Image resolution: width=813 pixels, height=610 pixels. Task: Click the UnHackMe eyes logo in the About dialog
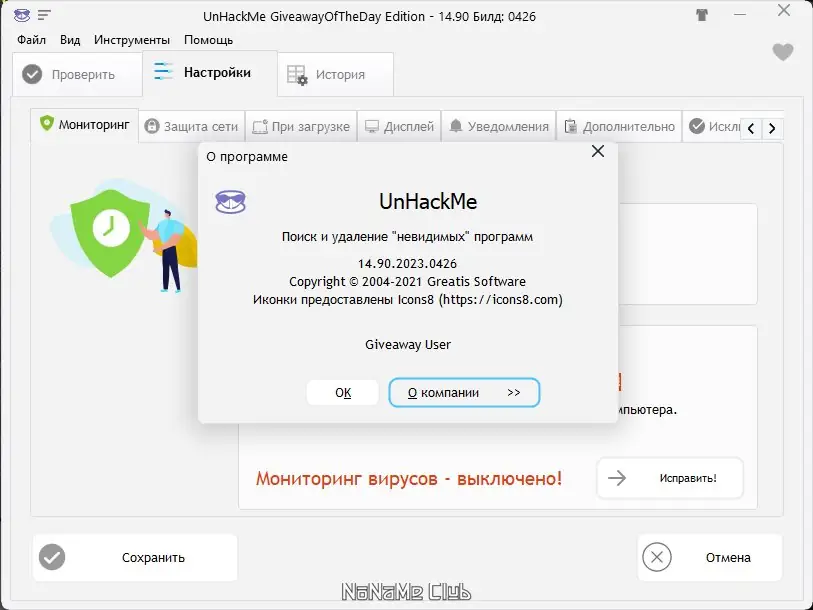click(230, 201)
